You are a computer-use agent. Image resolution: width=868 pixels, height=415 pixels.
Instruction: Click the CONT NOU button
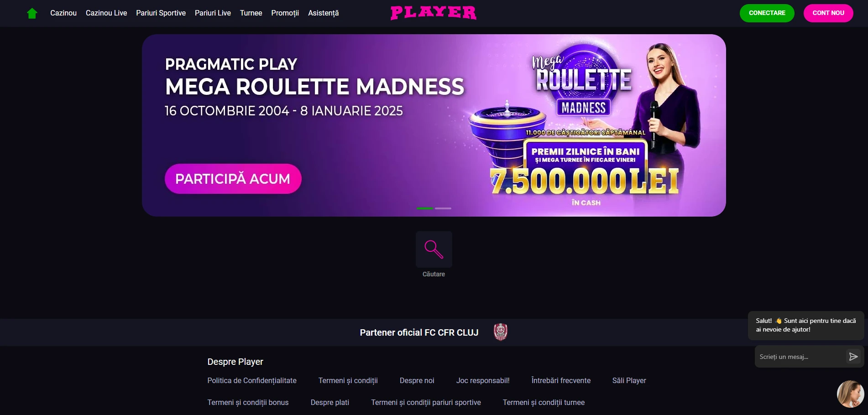coord(828,13)
